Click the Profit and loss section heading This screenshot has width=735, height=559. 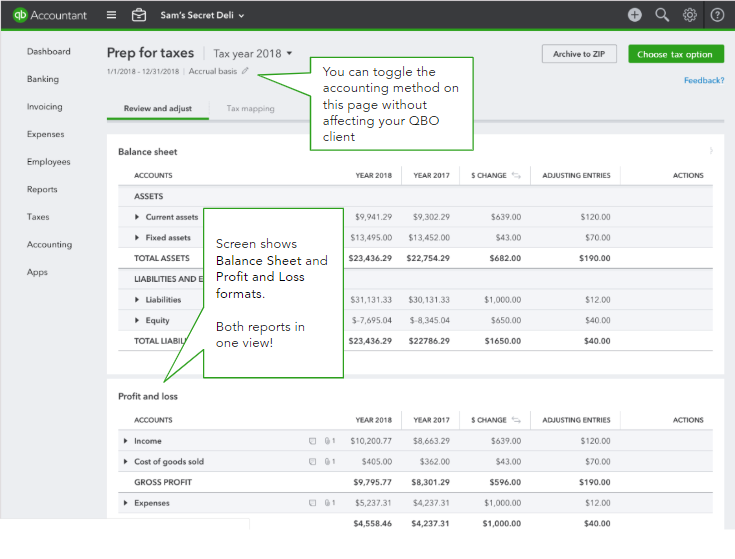pos(148,396)
